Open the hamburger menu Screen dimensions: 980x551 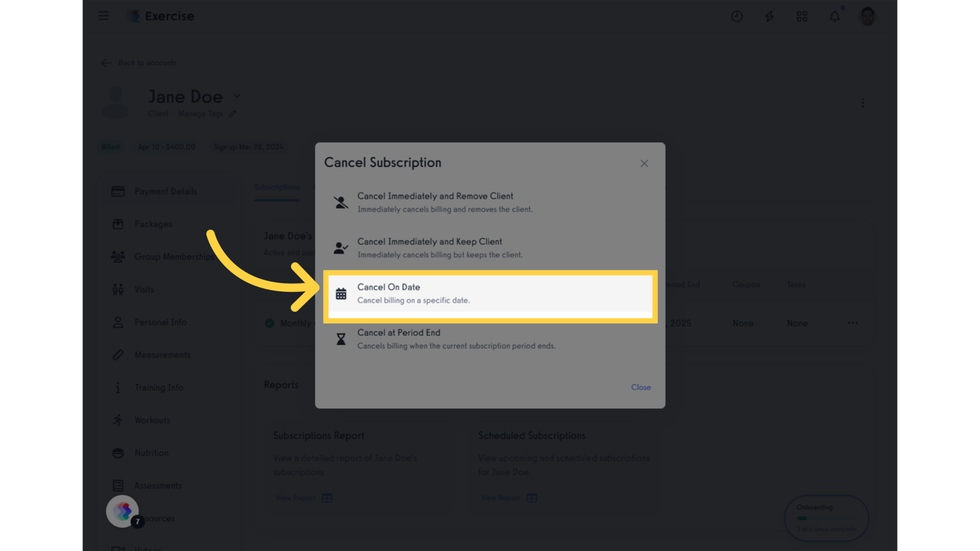point(103,16)
